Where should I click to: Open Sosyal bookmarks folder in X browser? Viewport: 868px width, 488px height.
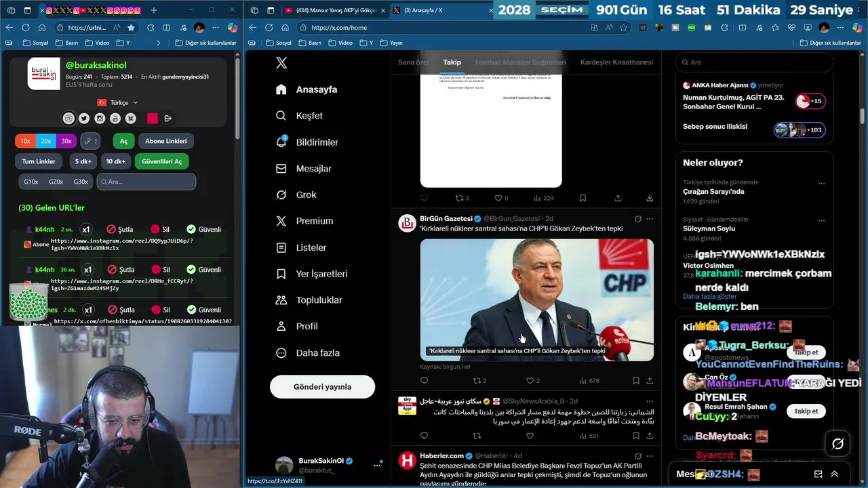coord(278,43)
